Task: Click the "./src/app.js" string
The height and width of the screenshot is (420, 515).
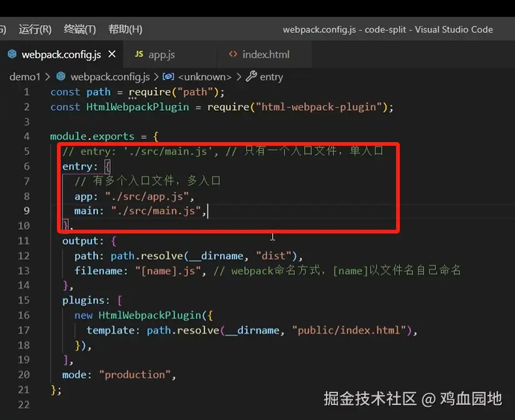Action: (x=147, y=197)
